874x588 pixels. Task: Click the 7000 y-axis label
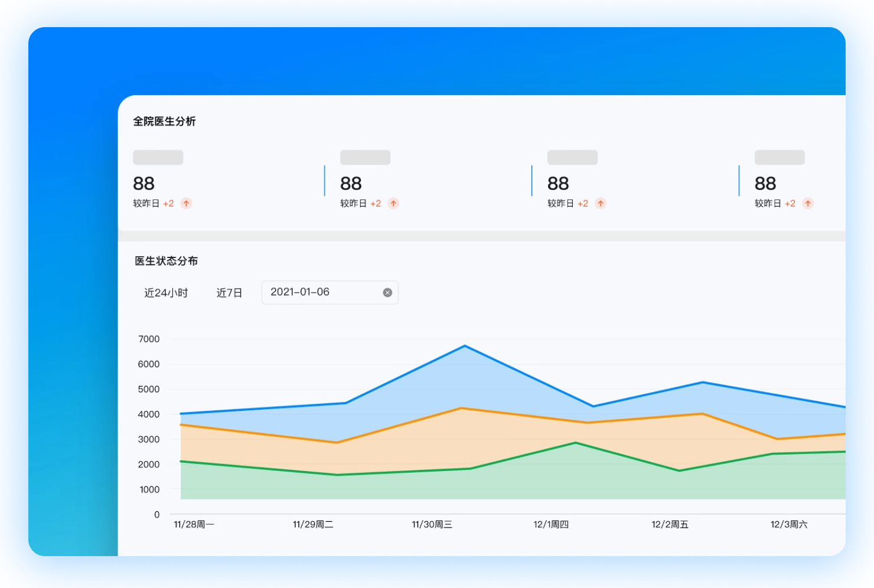(x=149, y=339)
